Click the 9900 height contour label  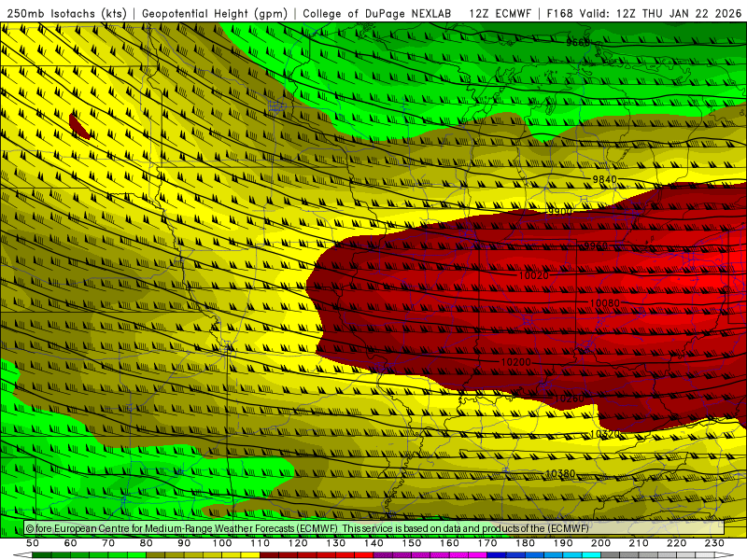point(559,211)
